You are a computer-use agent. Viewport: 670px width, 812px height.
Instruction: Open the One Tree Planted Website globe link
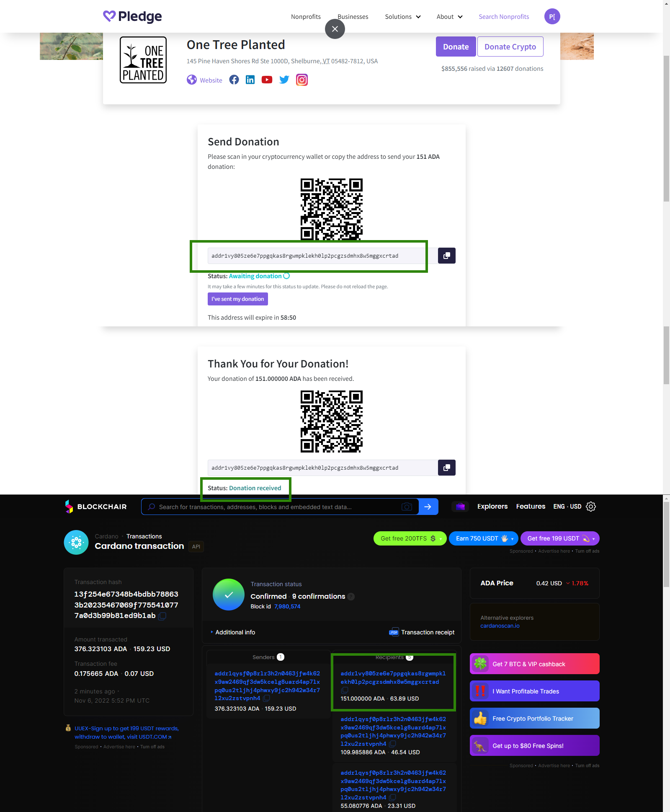point(204,80)
